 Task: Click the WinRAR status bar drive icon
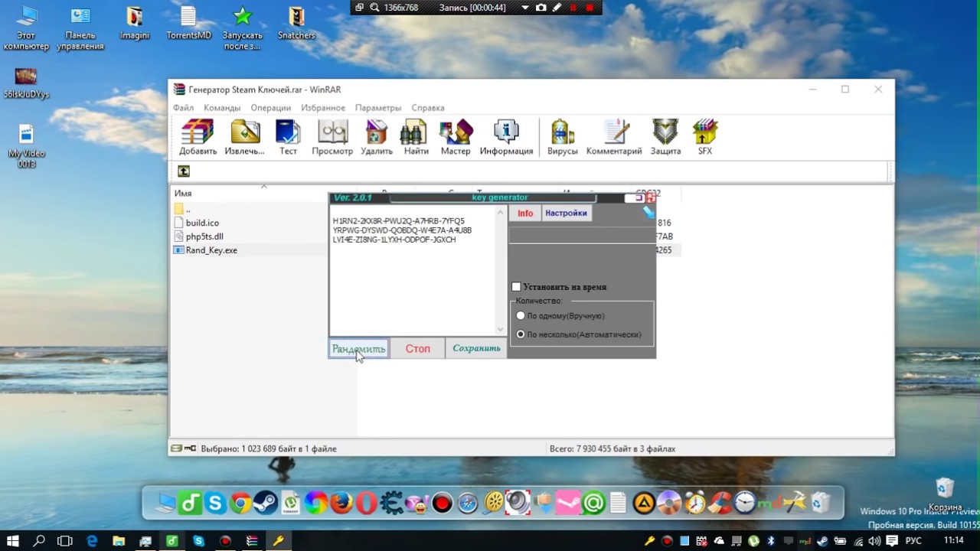coord(176,448)
